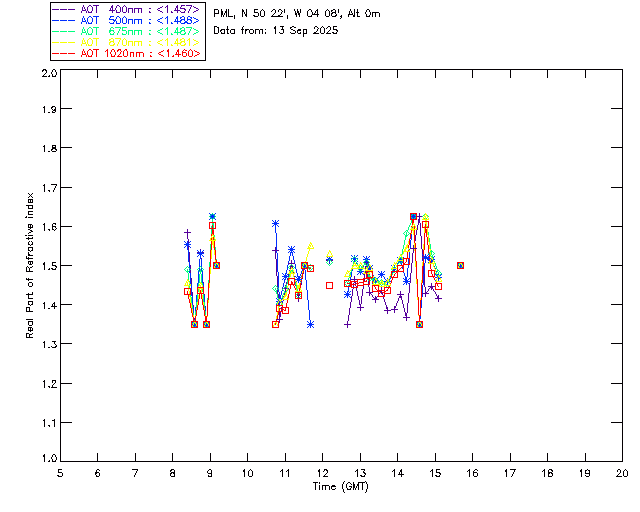This screenshot has height=512, width=640.
Task: Click the AOT 400nm legend entry
Action: (126, 9)
